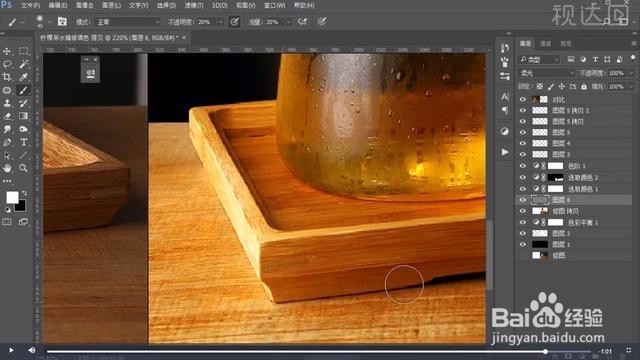Open the Character panel icon
640x360 pixels.
point(505,97)
